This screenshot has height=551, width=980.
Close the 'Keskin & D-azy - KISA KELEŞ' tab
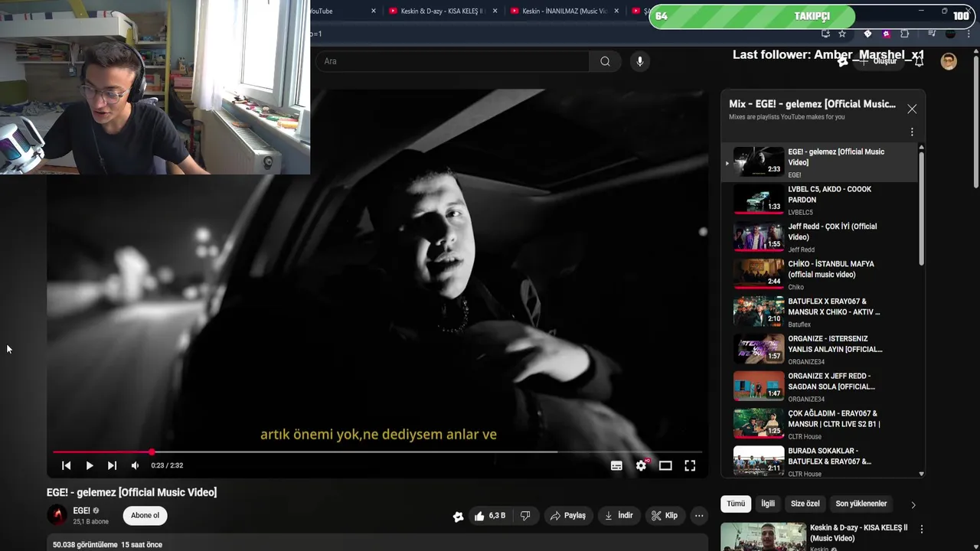(495, 11)
